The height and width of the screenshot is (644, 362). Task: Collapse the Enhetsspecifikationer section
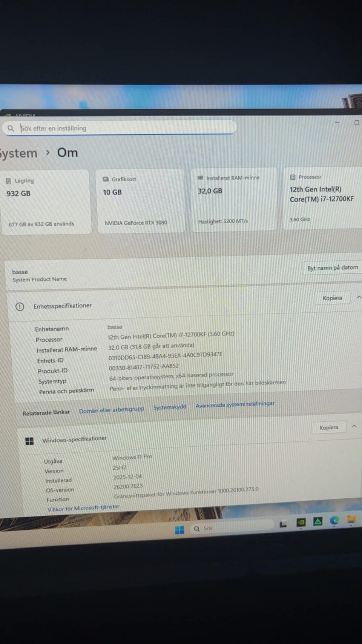(359, 297)
